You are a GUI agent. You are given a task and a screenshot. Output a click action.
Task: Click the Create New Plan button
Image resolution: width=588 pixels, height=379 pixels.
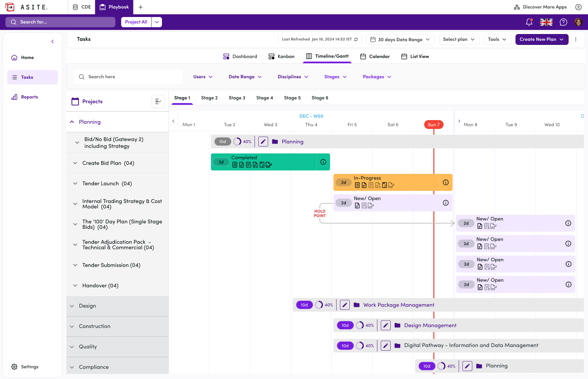click(541, 39)
